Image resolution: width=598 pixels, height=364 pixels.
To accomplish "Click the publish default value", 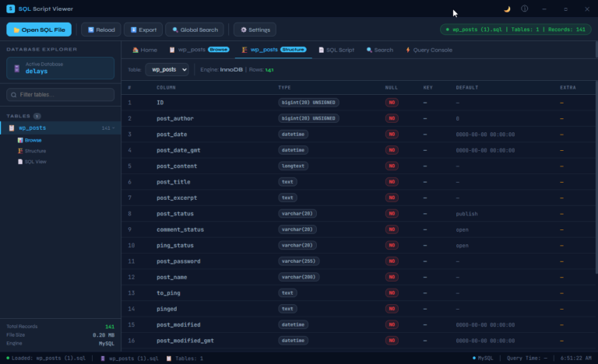I will click(x=467, y=214).
